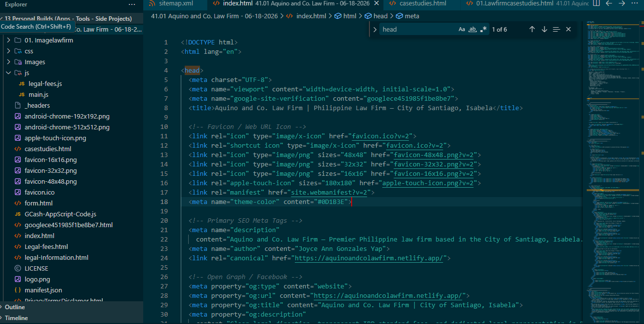
Task: Open editor More Actions ellipsis menu
Action: click(x=635, y=3)
